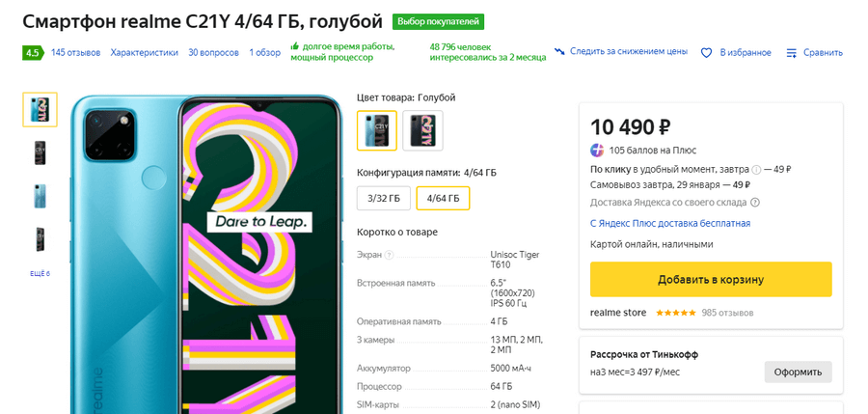Open the Характеристики section
This screenshot has width=868, height=414.
pyautogui.click(x=145, y=52)
